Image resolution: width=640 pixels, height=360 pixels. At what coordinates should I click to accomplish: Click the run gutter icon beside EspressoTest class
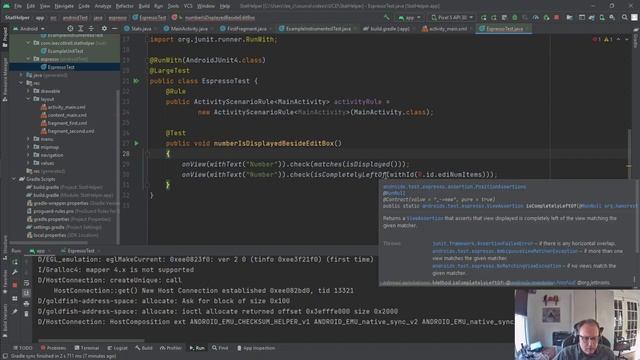pyautogui.click(x=136, y=81)
